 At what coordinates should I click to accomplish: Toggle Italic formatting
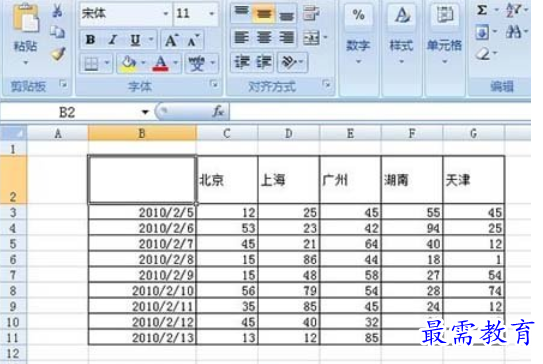(x=112, y=40)
